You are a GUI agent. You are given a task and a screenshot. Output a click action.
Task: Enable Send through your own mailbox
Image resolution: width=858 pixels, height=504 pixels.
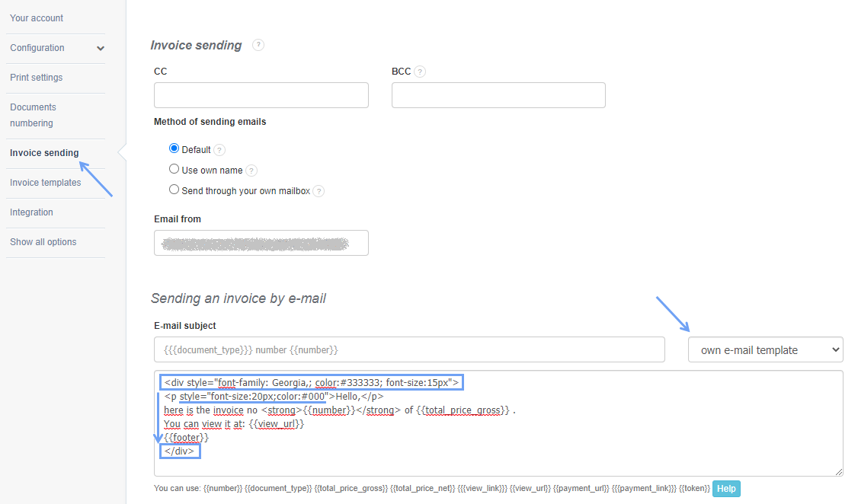tap(174, 190)
